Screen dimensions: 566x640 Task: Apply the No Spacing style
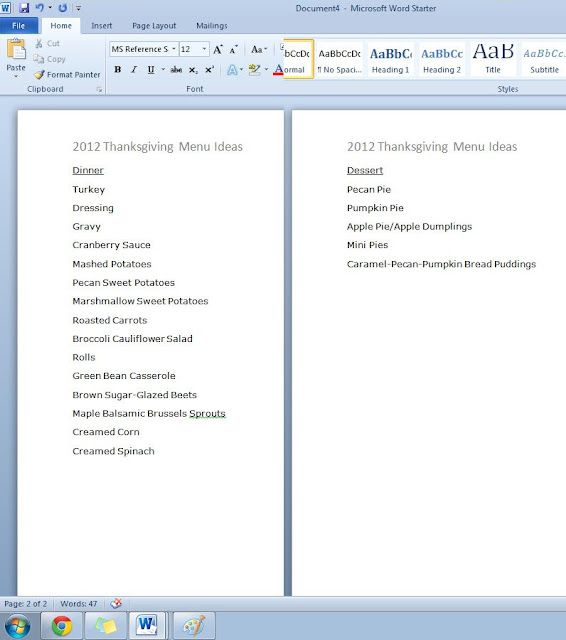coord(340,59)
